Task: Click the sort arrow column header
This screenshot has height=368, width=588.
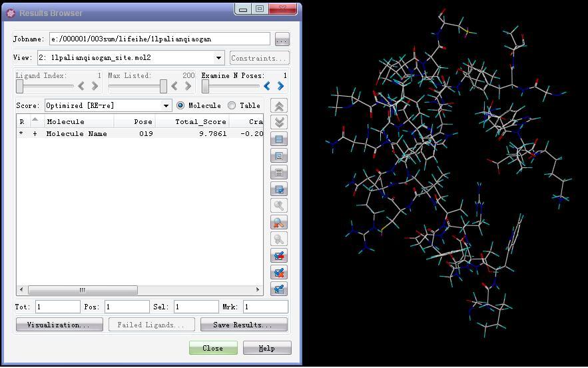Action: click(35, 121)
